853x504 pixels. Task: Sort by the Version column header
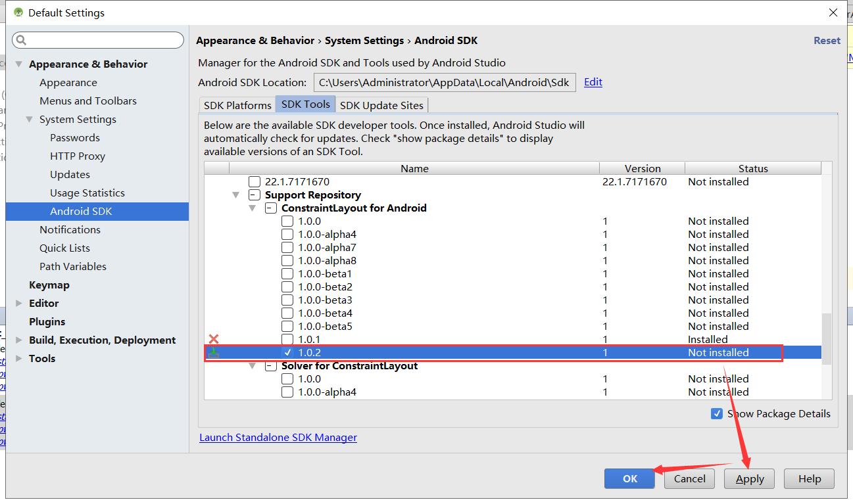coord(643,168)
